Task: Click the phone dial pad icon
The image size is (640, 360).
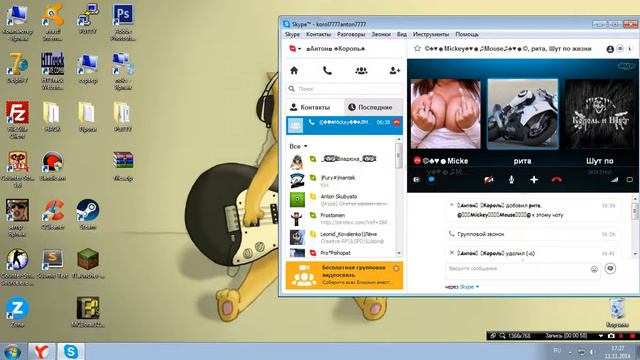Action: 327,71
